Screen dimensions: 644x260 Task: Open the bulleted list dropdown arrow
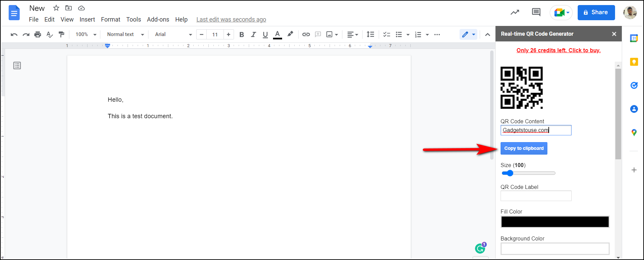pyautogui.click(x=408, y=35)
